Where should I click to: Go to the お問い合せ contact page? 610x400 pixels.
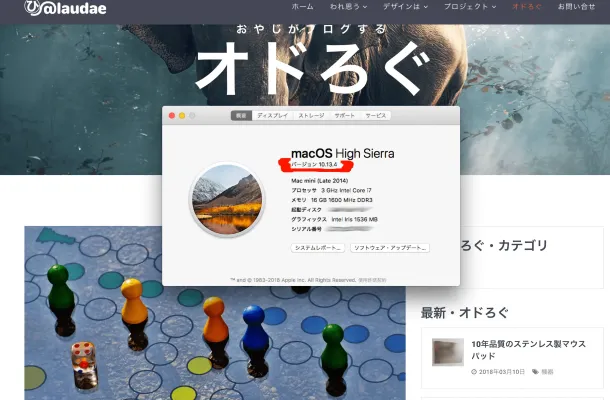click(x=577, y=7)
